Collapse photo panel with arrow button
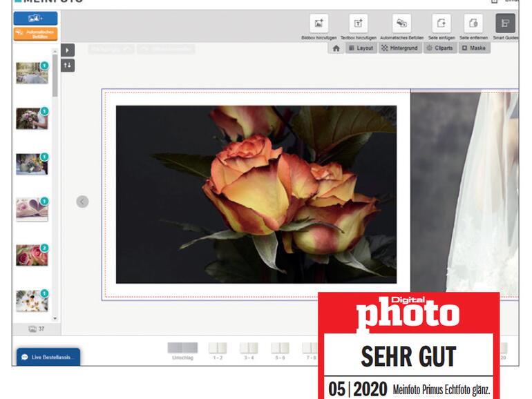 (x=68, y=50)
